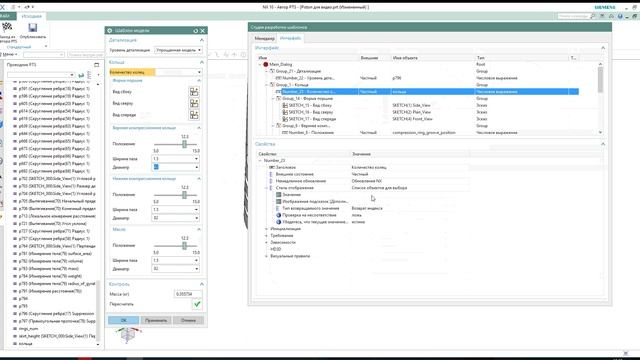Open side view sketch editor icon
This screenshot has width=640, height=360.
(x=194, y=92)
